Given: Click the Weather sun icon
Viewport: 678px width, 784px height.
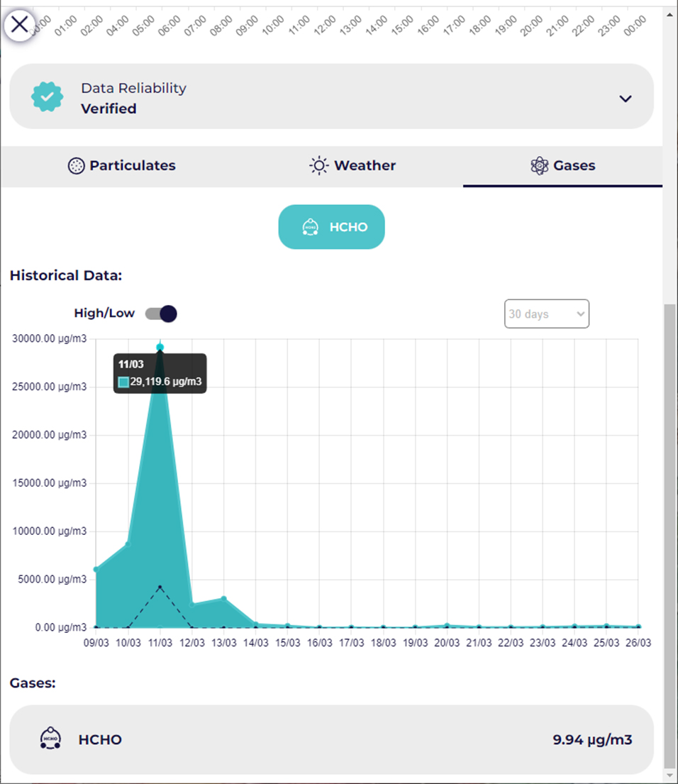Looking at the screenshot, I should click(319, 166).
